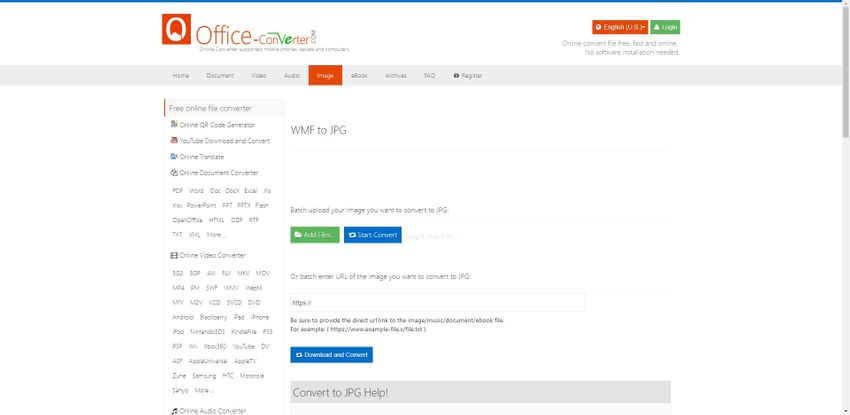Expand More document formats in sidebar

click(x=216, y=234)
